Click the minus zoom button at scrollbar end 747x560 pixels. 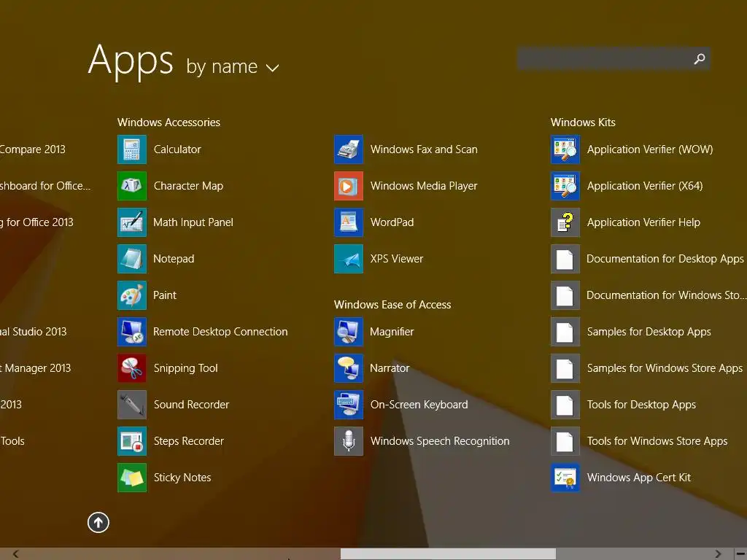pos(740,554)
